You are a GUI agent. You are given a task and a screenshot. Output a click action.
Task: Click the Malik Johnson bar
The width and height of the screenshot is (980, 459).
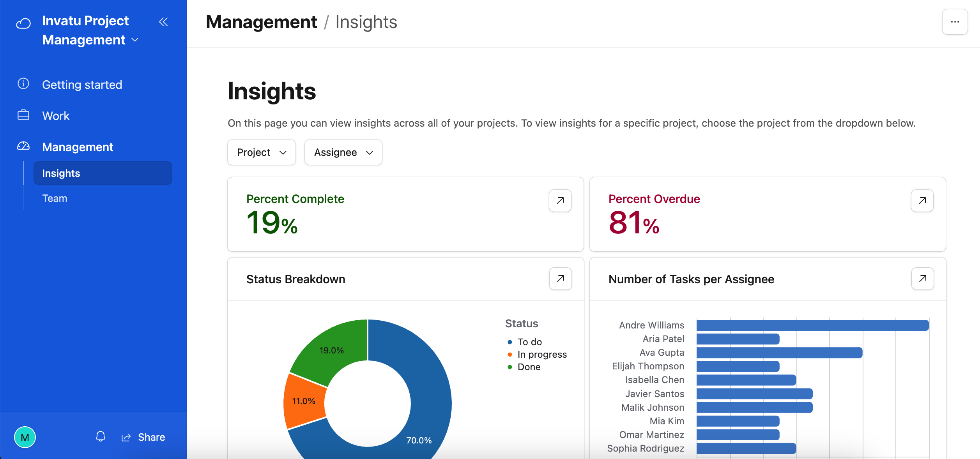pyautogui.click(x=755, y=407)
